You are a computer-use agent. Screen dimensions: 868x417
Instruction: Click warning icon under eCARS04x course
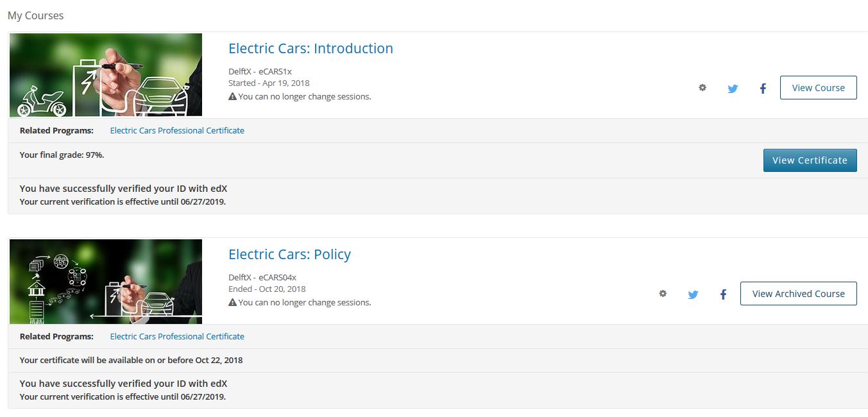[232, 303]
